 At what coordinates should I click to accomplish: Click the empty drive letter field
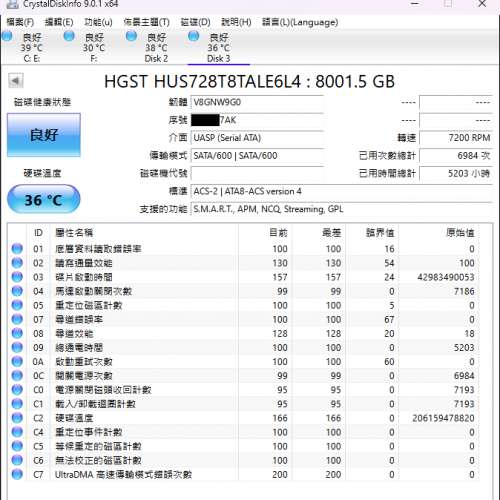tap(257, 174)
